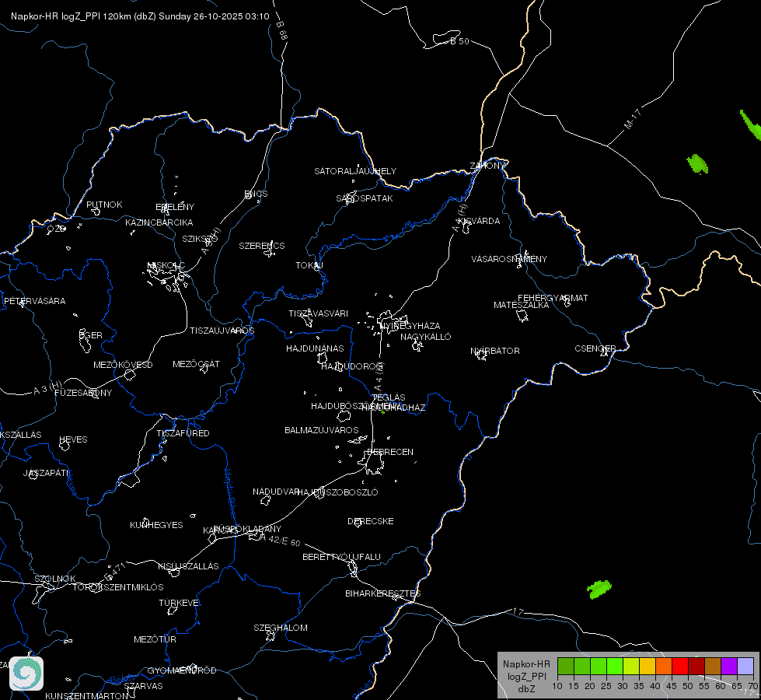Click the green radar echo below M-17 label
Viewport: 761px width, 700px height.
pos(697,163)
